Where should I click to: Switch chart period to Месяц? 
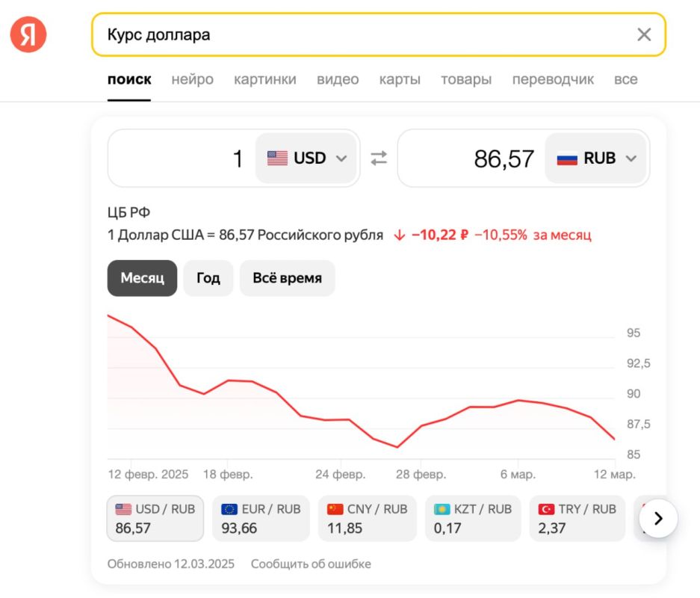142,278
